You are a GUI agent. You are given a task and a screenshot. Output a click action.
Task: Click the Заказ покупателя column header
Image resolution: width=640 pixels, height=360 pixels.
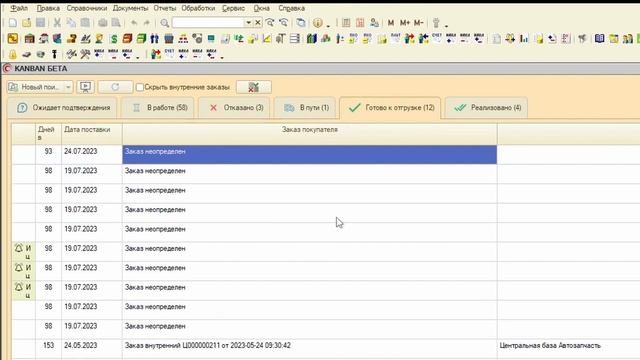[310, 134]
